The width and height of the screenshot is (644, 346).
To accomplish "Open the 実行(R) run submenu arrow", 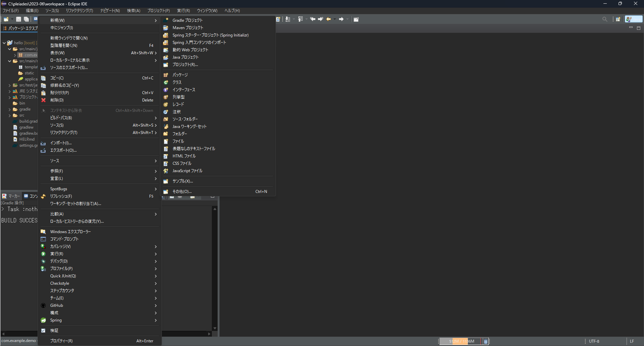I will pyautogui.click(x=156, y=254).
